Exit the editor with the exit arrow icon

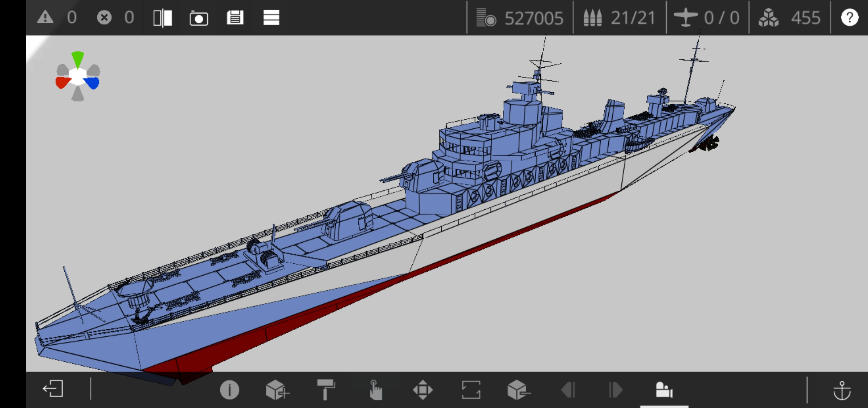(53, 389)
